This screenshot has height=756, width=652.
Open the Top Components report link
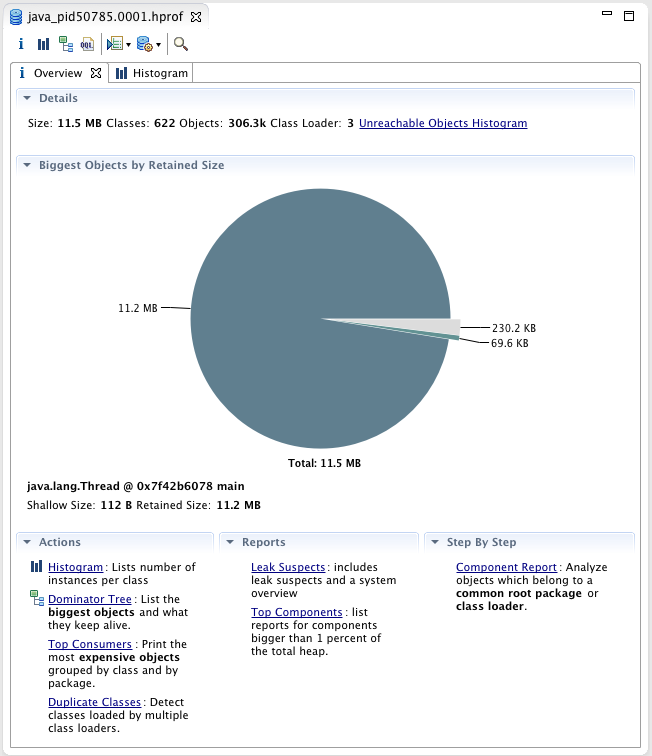tap(297, 612)
